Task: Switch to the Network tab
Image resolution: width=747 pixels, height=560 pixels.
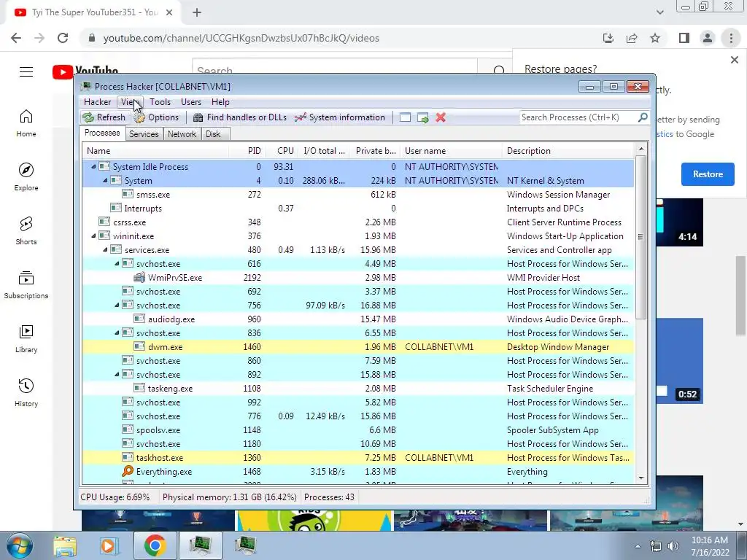Action: (182, 134)
